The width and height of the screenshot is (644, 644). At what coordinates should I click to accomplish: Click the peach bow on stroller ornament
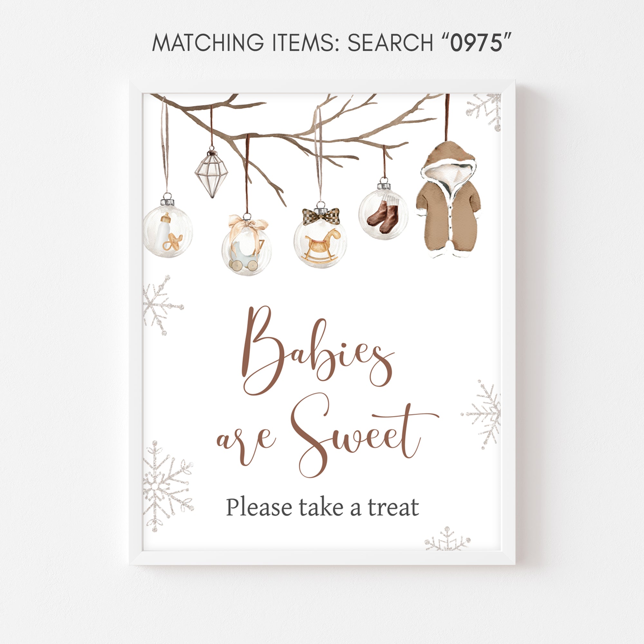coord(248,225)
